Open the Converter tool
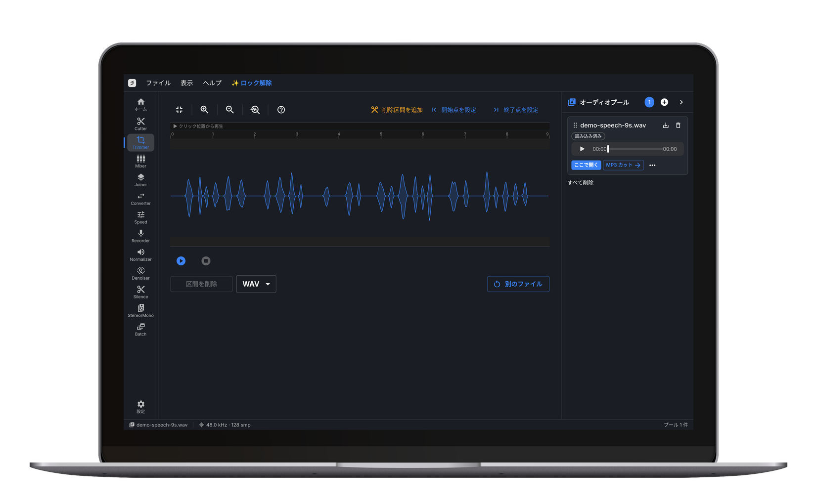817x504 pixels. 140,199
